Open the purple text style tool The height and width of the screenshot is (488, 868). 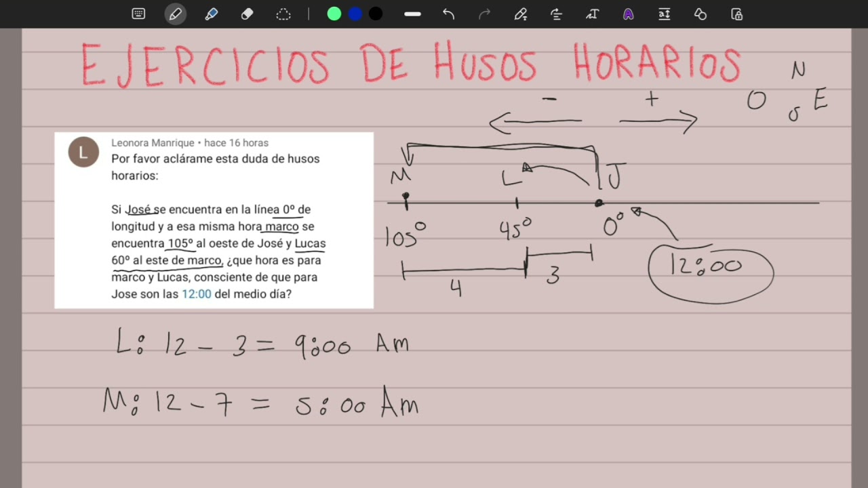[x=629, y=14]
